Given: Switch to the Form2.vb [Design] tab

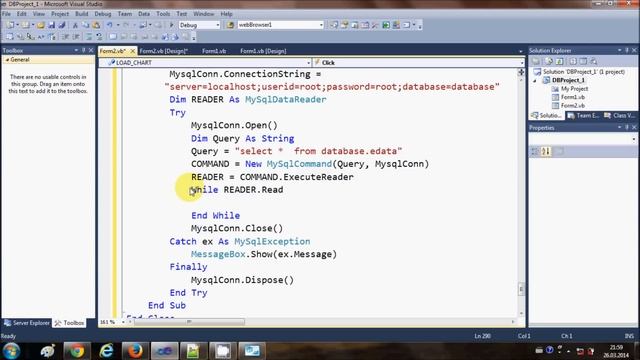Looking at the screenshot, I should pos(164,51).
